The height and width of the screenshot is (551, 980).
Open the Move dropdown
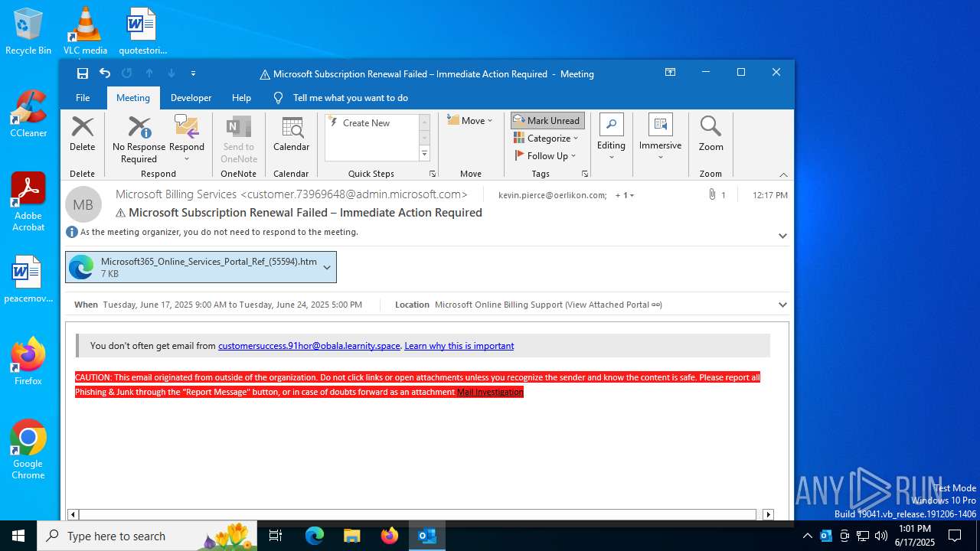point(470,120)
